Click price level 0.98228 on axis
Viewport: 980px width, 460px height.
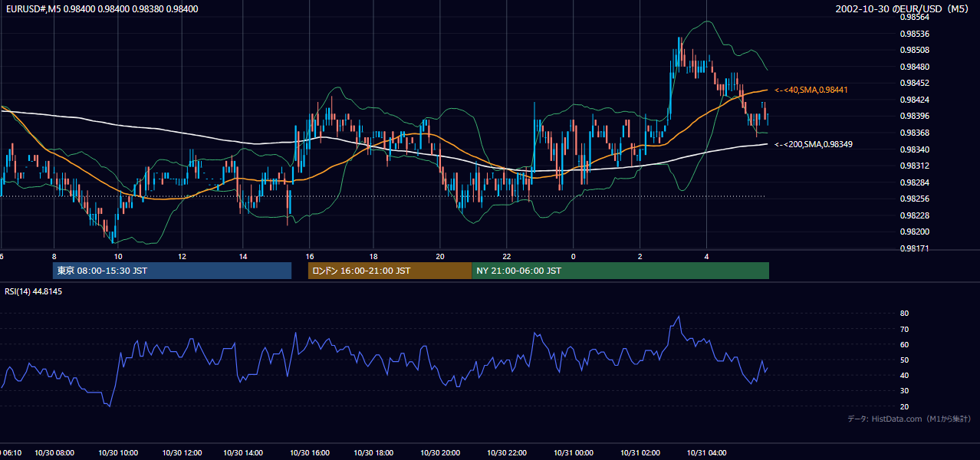click(x=914, y=215)
